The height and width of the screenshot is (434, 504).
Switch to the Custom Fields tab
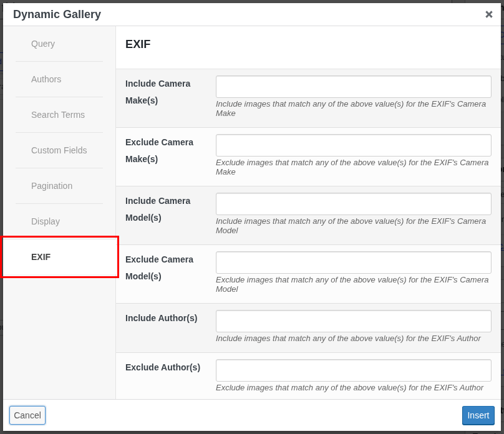[x=59, y=150]
